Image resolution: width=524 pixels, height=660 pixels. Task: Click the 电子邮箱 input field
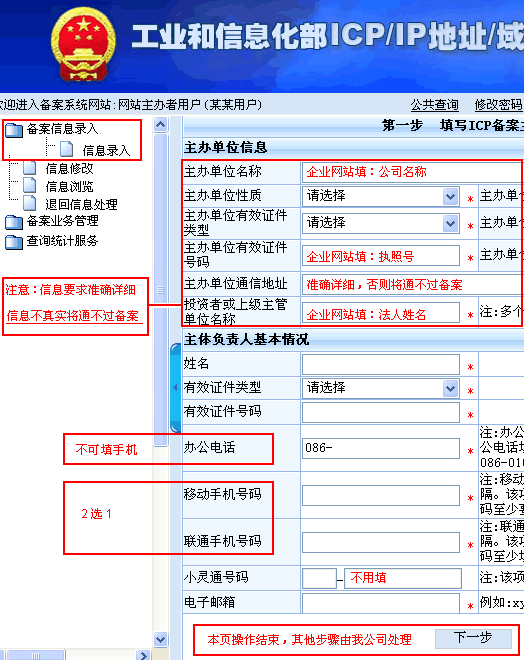[380, 603]
